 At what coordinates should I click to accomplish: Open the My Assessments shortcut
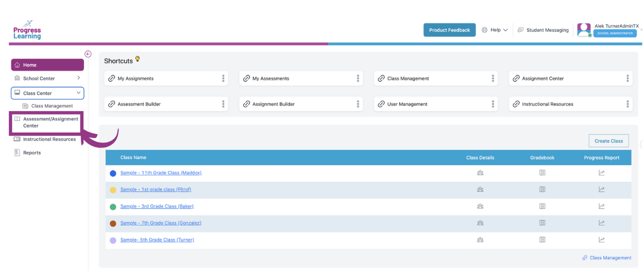click(301, 78)
